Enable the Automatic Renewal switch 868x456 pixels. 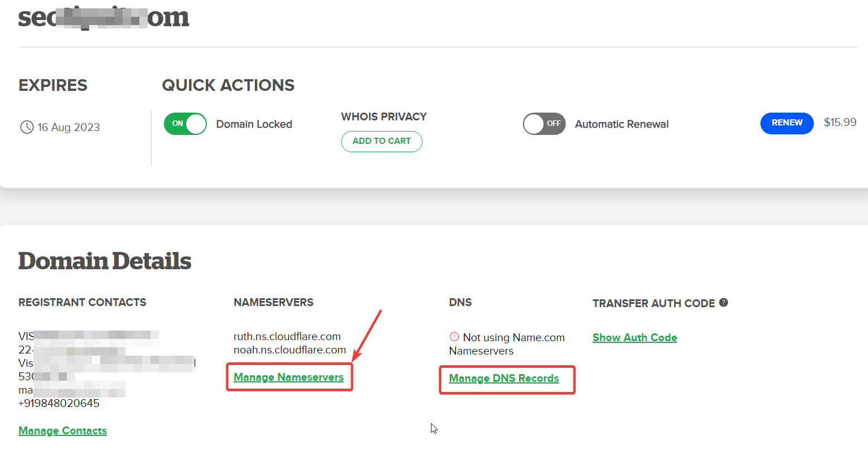point(544,124)
